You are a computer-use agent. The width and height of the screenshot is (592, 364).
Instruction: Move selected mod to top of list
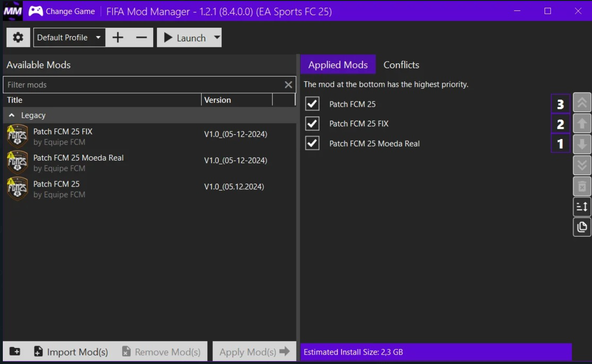(582, 103)
